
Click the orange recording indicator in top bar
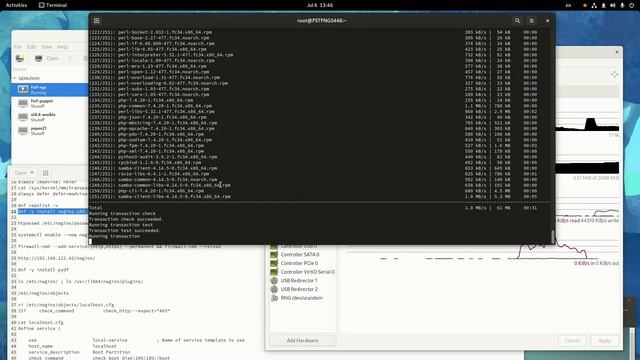click(584, 5)
